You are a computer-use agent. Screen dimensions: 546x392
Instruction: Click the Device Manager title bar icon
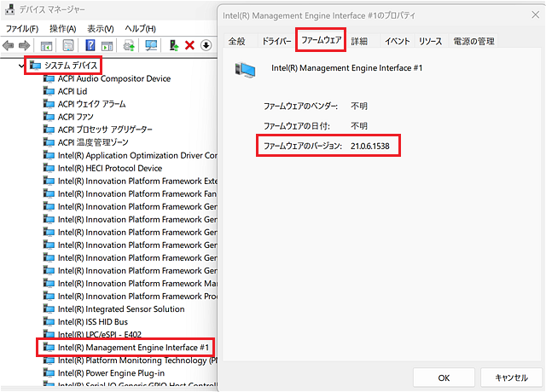tap(9, 9)
